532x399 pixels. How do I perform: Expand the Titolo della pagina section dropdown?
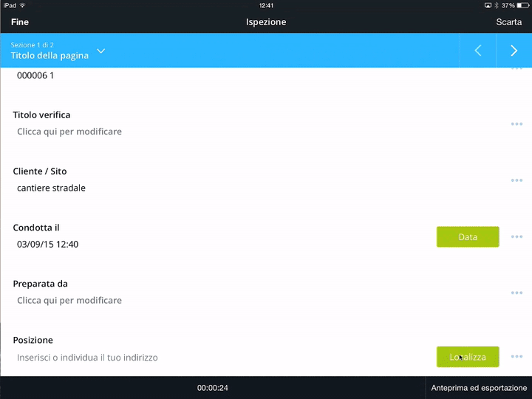100,51
